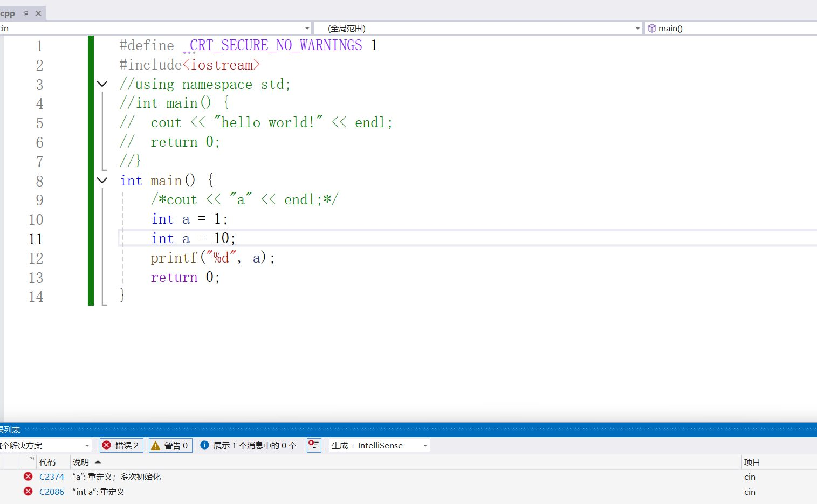Click the build-only IntelliSense error filter icon
Viewport: 817px width, 504px height.
click(x=314, y=445)
